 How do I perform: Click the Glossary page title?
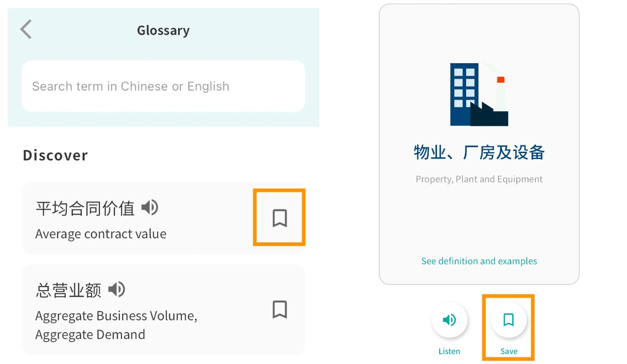pos(163,30)
